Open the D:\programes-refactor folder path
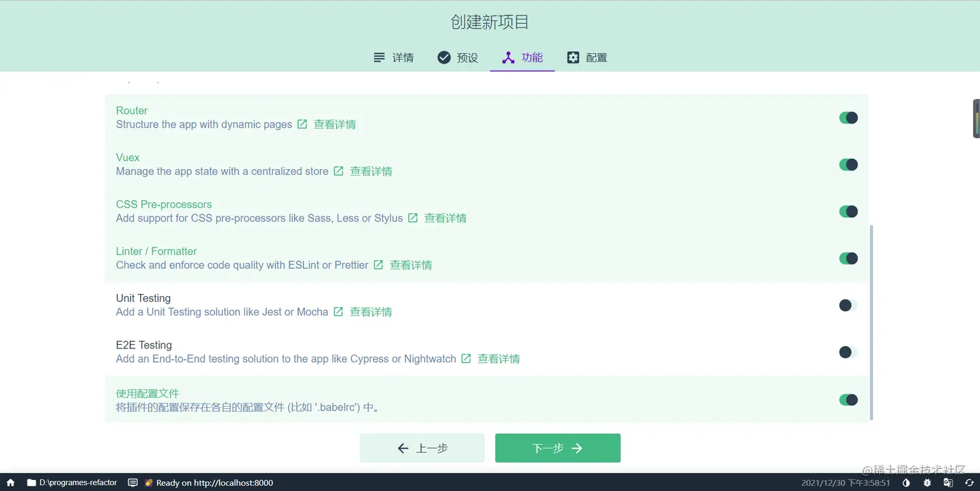 pos(72,483)
